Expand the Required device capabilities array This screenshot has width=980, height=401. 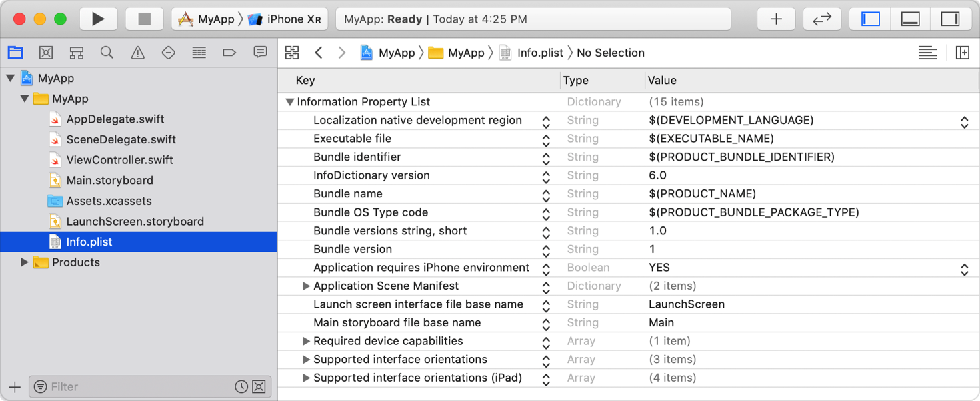tap(306, 341)
